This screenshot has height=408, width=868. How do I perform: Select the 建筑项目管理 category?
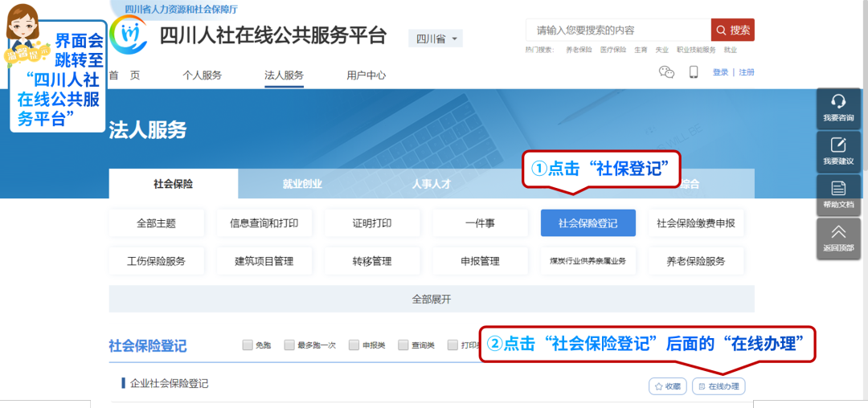coord(264,261)
